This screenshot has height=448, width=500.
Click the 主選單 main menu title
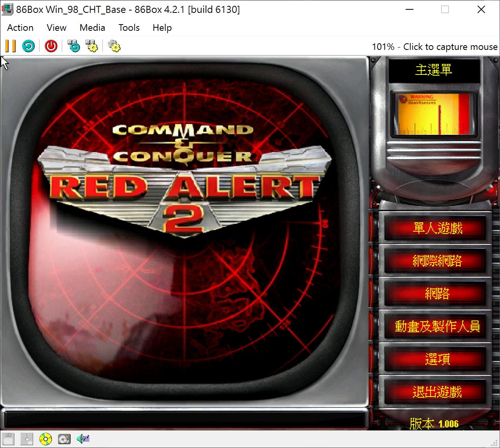click(434, 70)
